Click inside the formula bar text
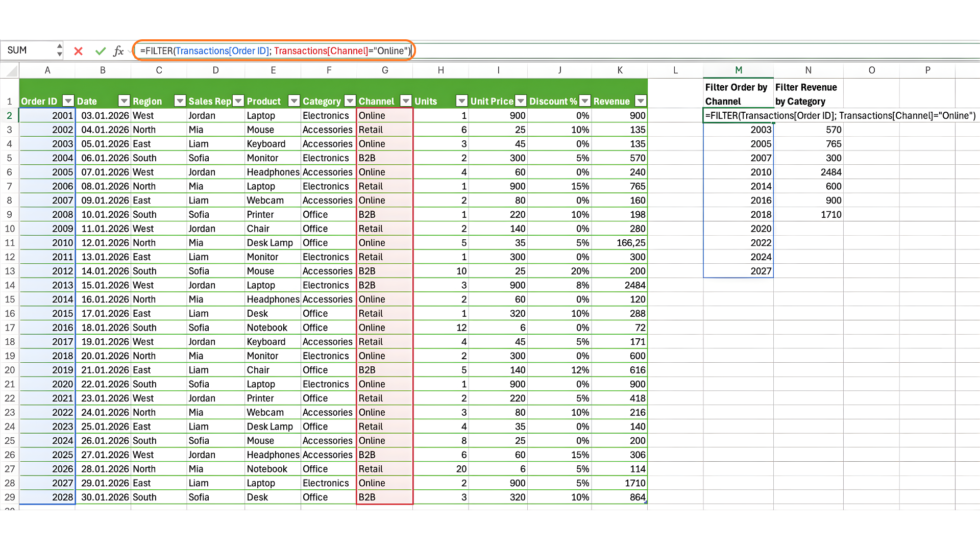Image resolution: width=980 pixels, height=551 pixels. (276, 51)
